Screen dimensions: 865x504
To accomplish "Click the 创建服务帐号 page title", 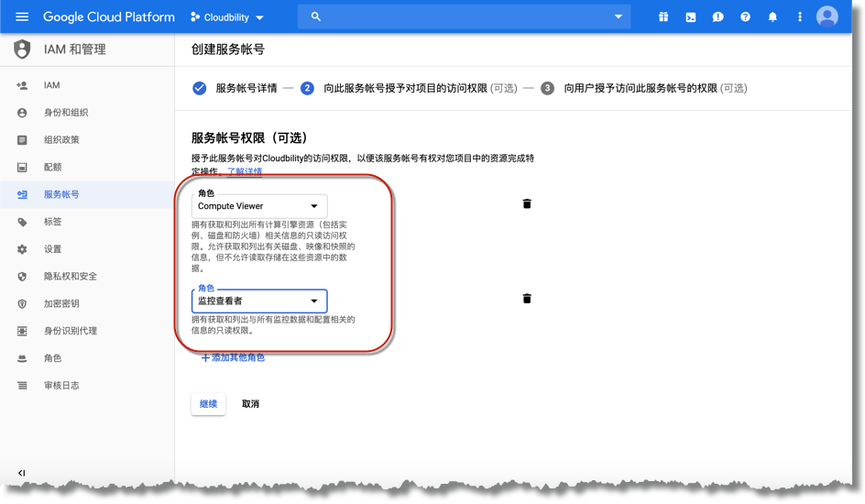I will 228,49.
